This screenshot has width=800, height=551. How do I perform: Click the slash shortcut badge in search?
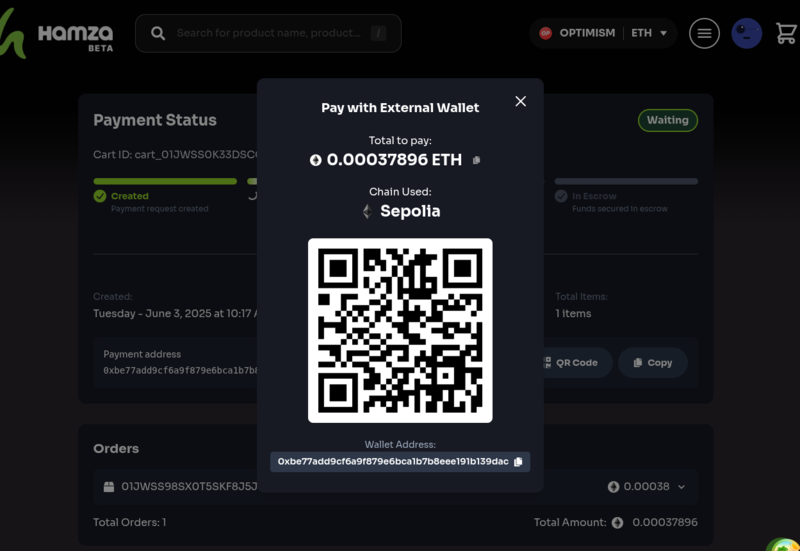[378, 33]
